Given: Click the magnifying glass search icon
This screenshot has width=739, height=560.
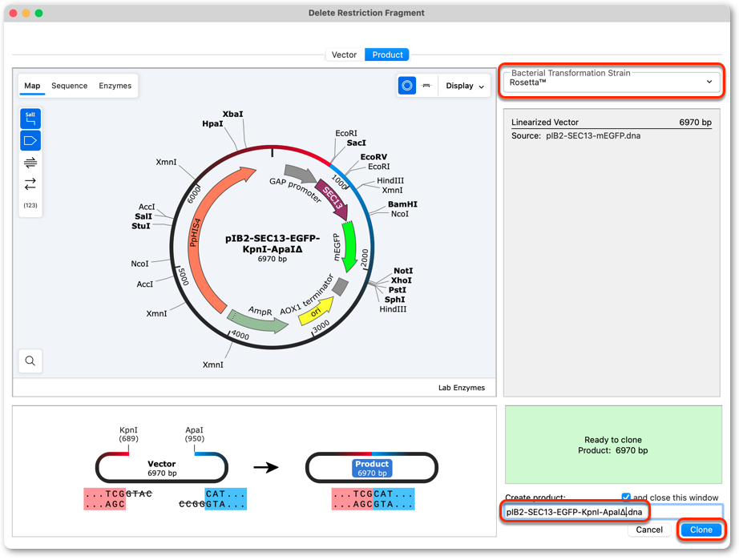Looking at the screenshot, I should (x=30, y=361).
